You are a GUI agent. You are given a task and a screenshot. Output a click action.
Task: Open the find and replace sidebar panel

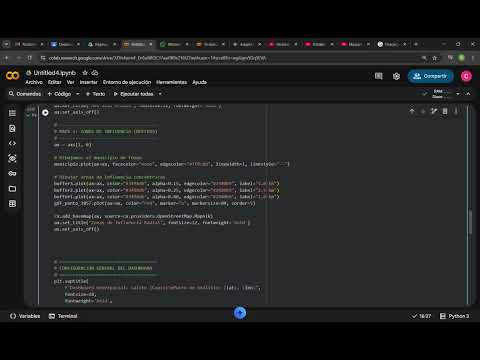coord(12,128)
